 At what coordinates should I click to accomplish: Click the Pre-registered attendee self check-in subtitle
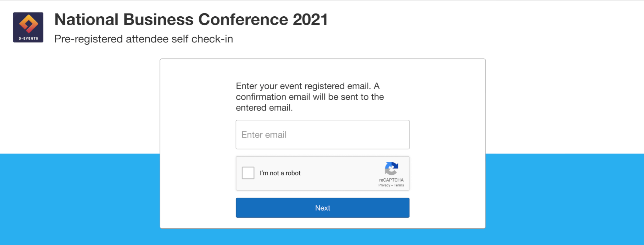(x=144, y=39)
